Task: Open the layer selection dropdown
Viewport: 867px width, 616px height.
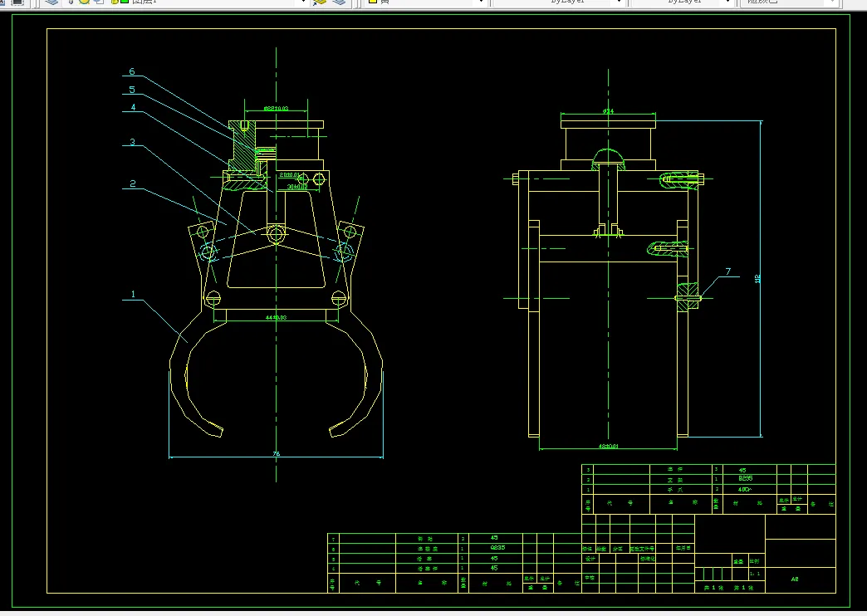Action: tap(303, 2)
